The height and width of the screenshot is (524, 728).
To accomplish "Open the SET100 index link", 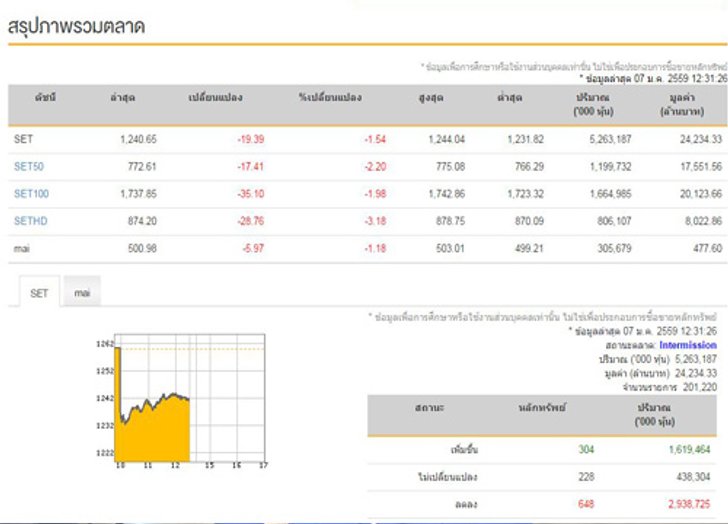I will click(31, 194).
